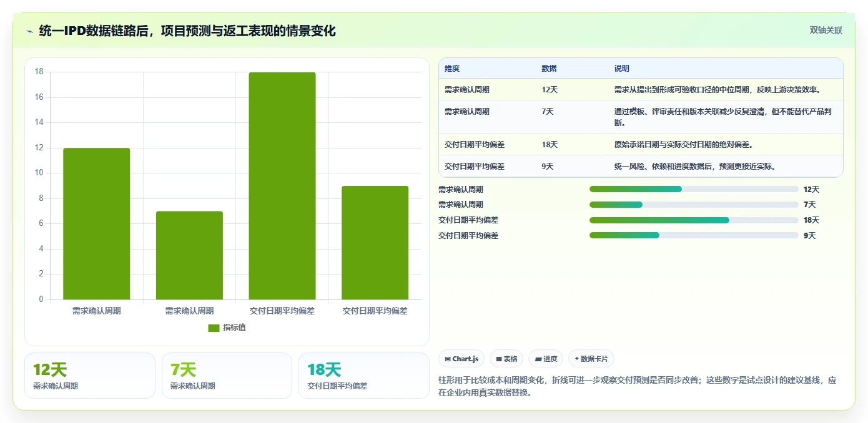Click the description starting 统一风险、依赖和进度数据后
The height and width of the screenshot is (423, 868).
[695, 167]
